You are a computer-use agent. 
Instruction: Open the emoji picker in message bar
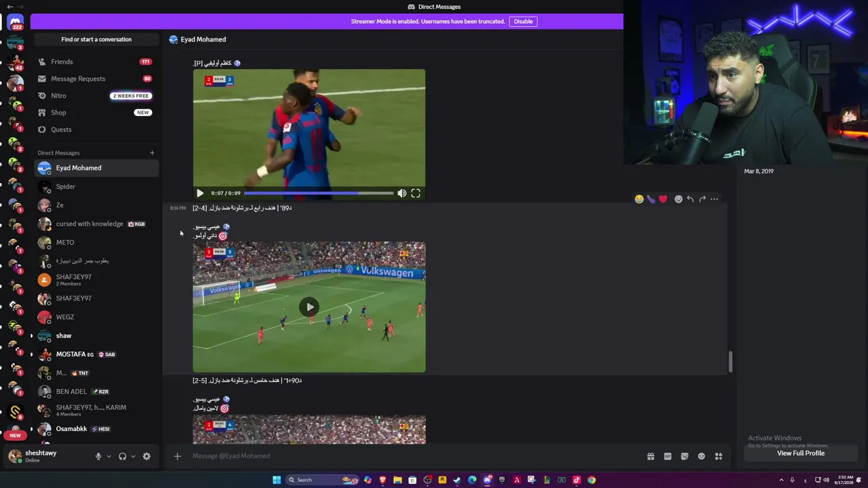(x=702, y=456)
